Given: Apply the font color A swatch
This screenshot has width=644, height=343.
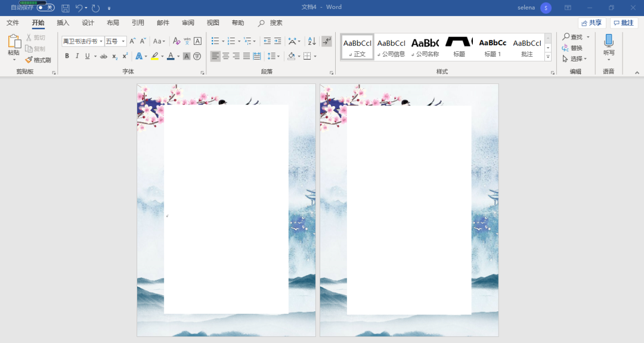Looking at the screenshot, I should [171, 56].
